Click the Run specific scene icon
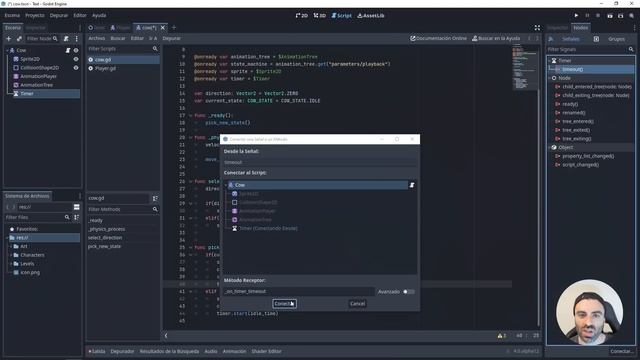This screenshot has width=640, height=360. [x=620, y=16]
